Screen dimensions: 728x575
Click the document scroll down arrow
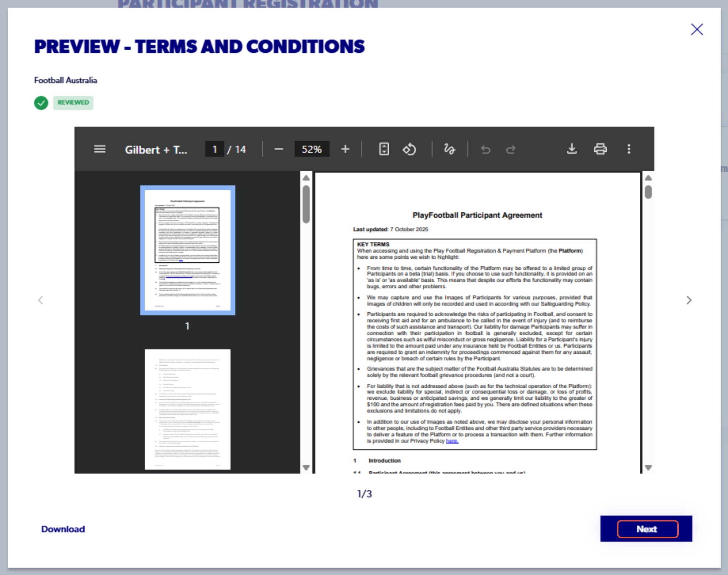pos(648,467)
